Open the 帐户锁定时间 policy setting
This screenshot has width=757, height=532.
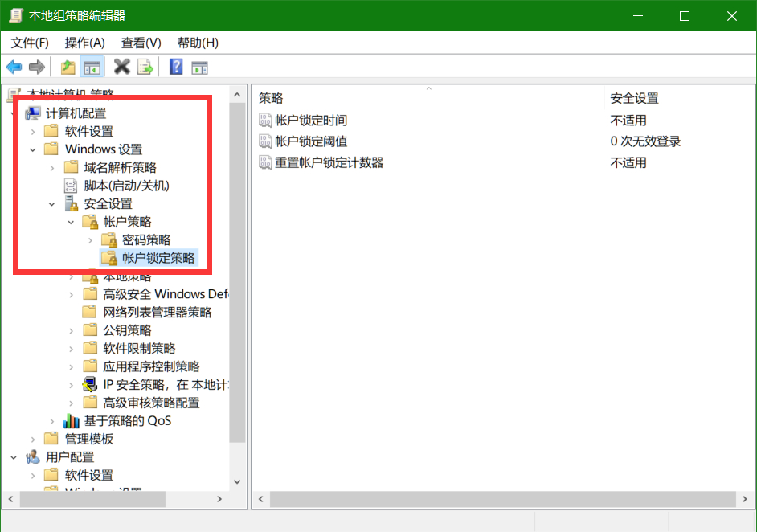coord(309,120)
